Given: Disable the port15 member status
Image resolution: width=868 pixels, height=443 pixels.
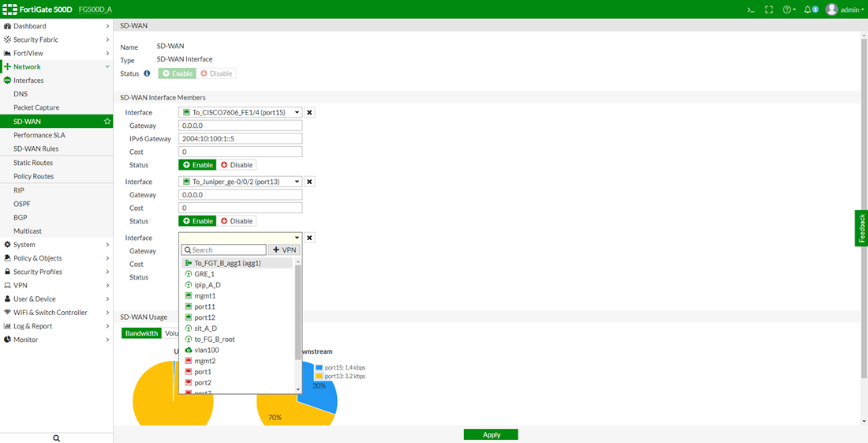Looking at the screenshot, I should point(237,165).
